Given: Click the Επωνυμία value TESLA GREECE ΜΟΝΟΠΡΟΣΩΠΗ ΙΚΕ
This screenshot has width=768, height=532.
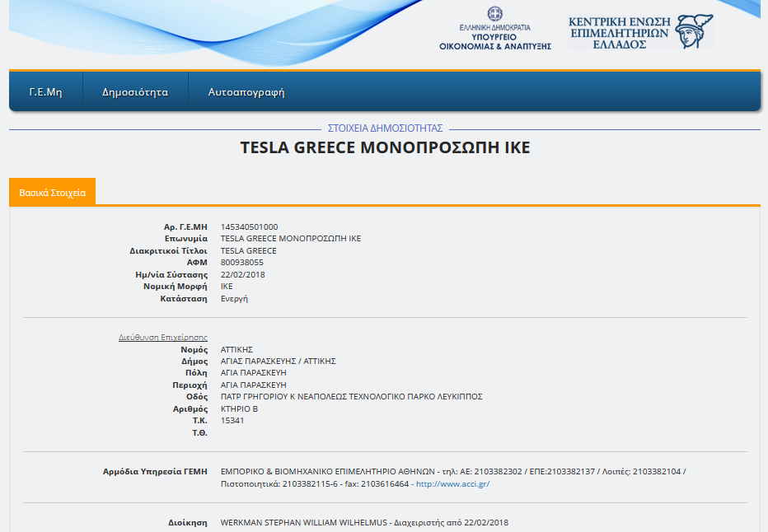Looking at the screenshot, I should [x=290, y=238].
